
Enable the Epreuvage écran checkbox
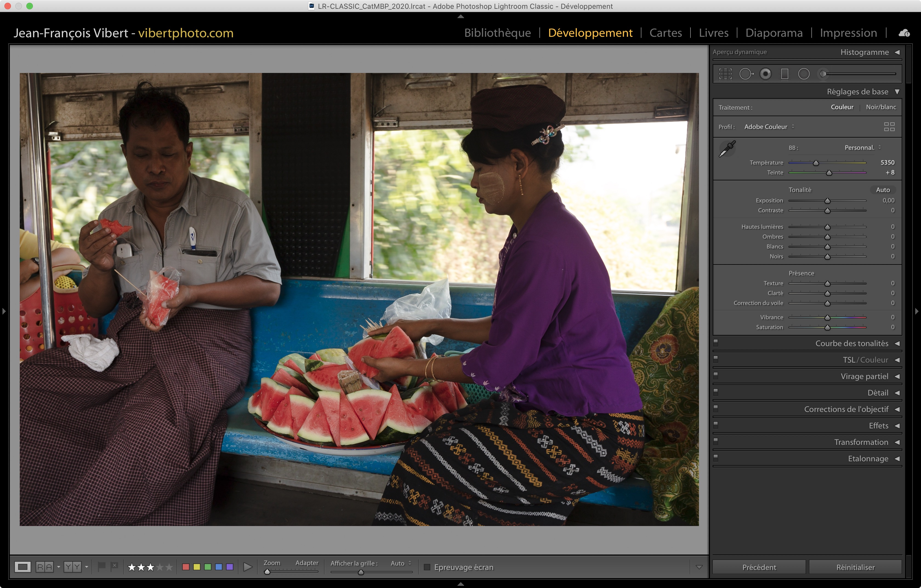pos(427,567)
